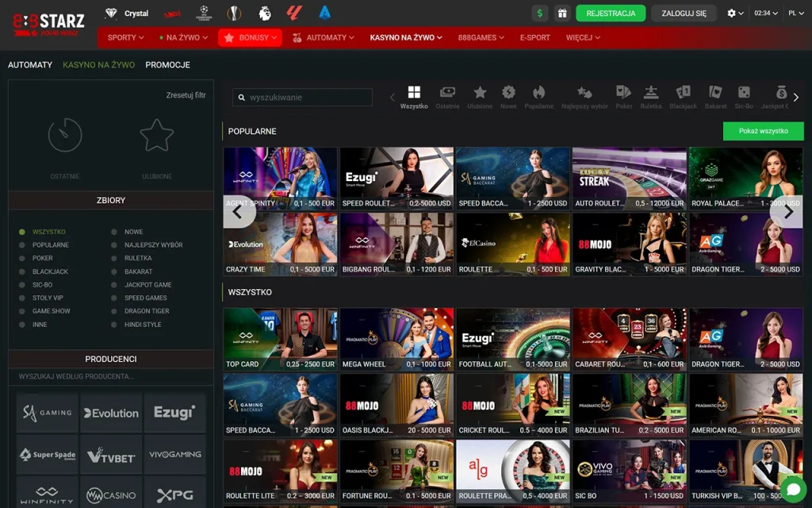812x508 pixels.
Task: Select the Ruletka category icon
Action: pos(651,97)
